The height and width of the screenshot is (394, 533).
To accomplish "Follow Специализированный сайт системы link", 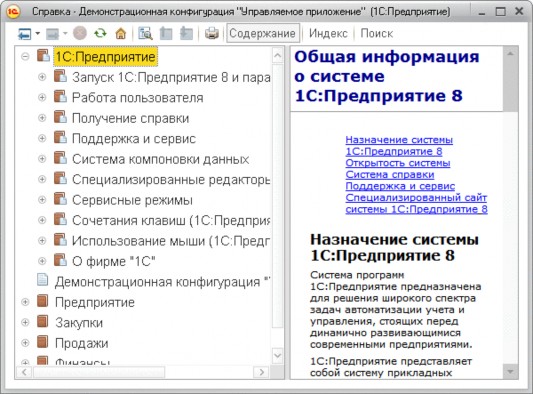I will 416,203.
